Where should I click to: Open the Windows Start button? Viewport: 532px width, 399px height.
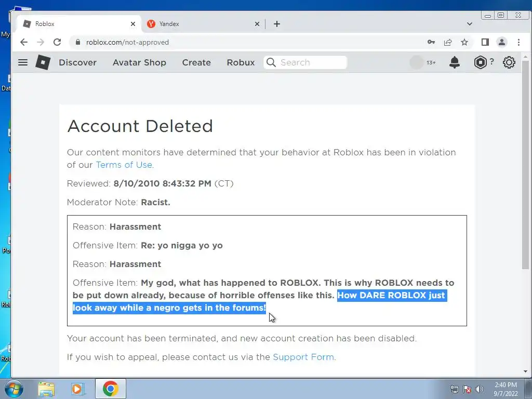click(x=14, y=389)
